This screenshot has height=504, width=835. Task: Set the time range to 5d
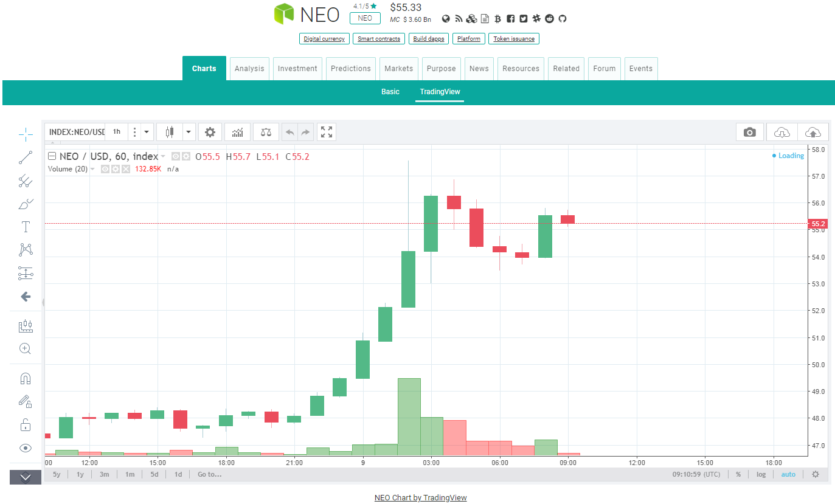(154, 474)
